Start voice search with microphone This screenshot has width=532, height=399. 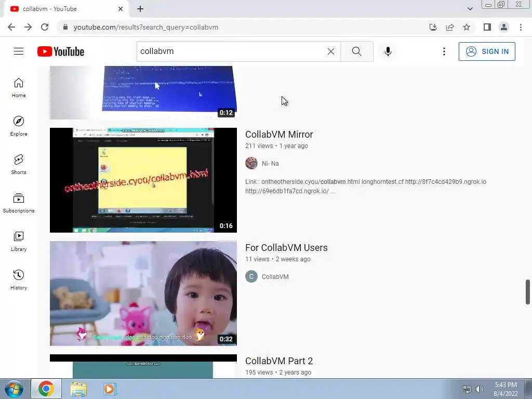click(388, 51)
